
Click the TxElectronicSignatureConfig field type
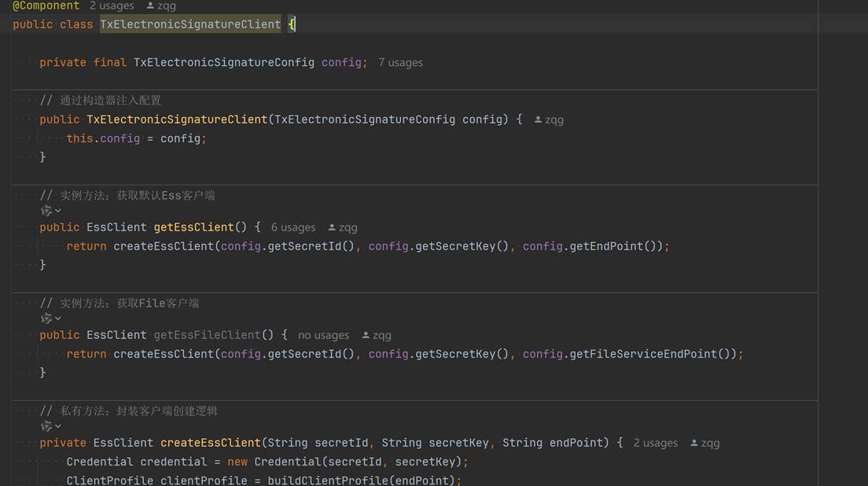pyautogui.click(x=223, y=62)
